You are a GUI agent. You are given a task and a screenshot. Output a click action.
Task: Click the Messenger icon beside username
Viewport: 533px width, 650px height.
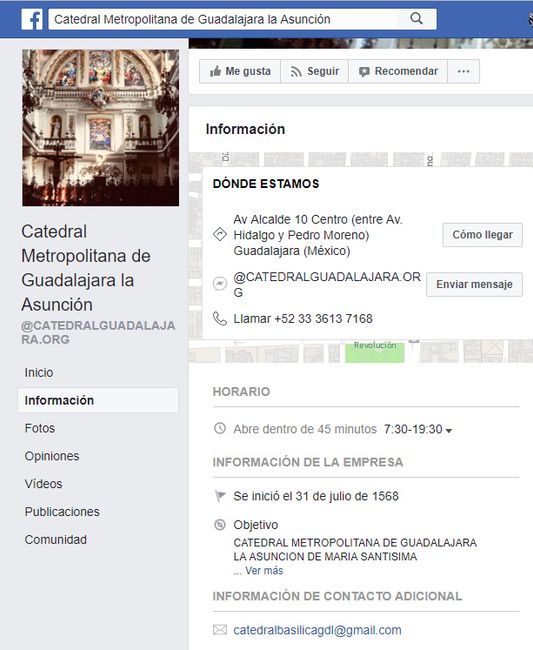point(220,284)
